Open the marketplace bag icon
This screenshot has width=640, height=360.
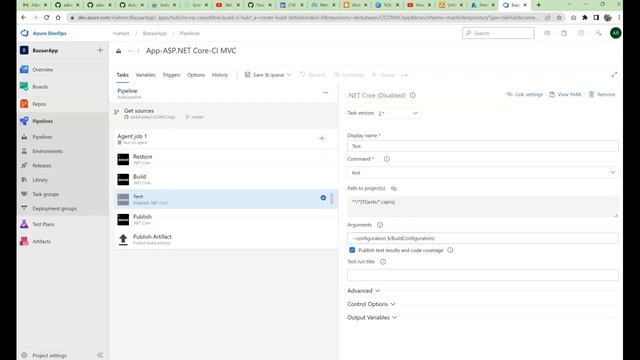[564, 33]
